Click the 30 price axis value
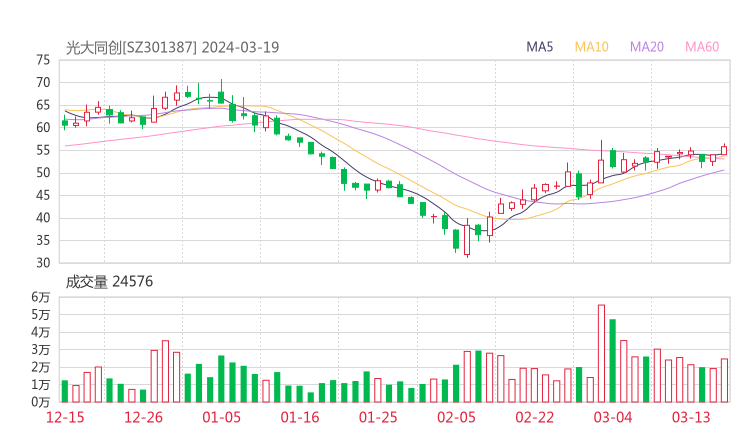The height and width of the screenshot is (440, 740). (43, 263)
